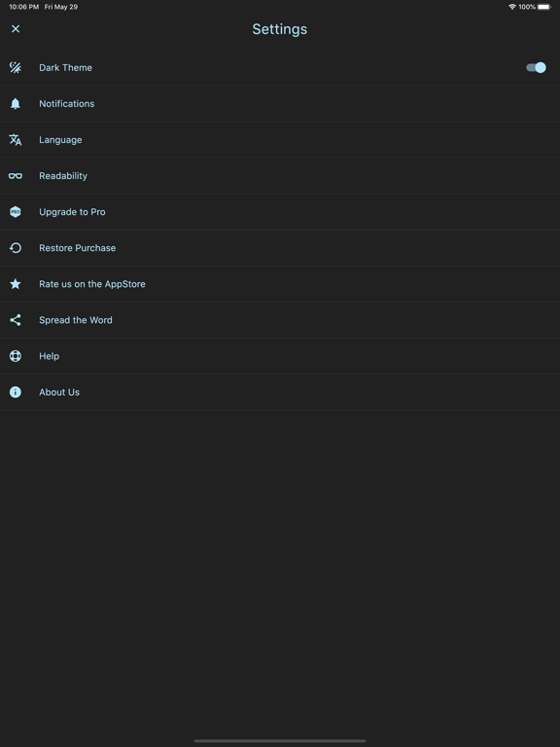This screenshot has height=747, width=560.
Task: Select About Us entry
Action: (x=280, y=392)
